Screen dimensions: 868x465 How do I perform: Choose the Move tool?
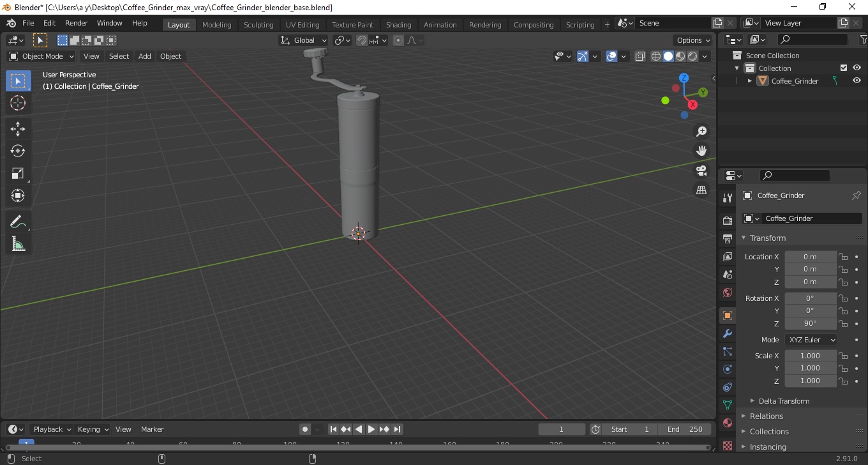18,129
